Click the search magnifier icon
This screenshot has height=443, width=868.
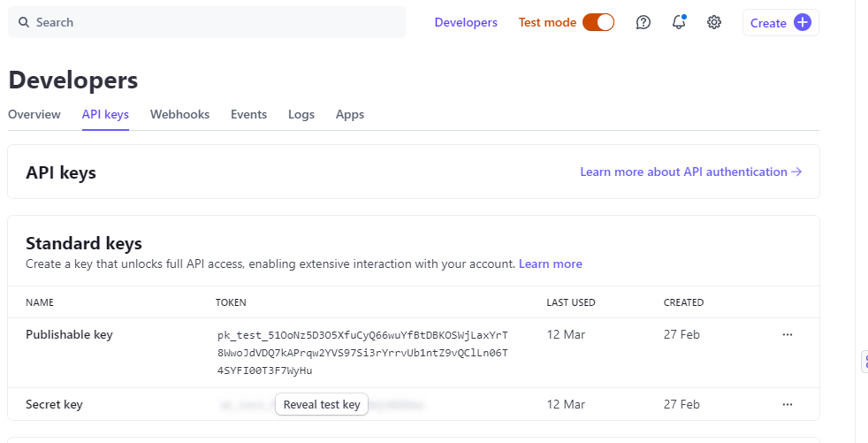24,22
